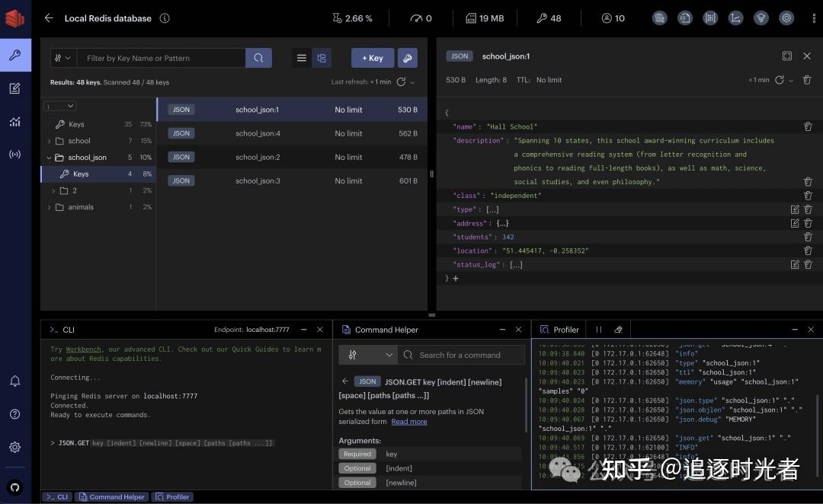The width and height of the screenshot is (823, 504).
Task: Clear Profiler log with eraser icon
Action: (618, 330)
